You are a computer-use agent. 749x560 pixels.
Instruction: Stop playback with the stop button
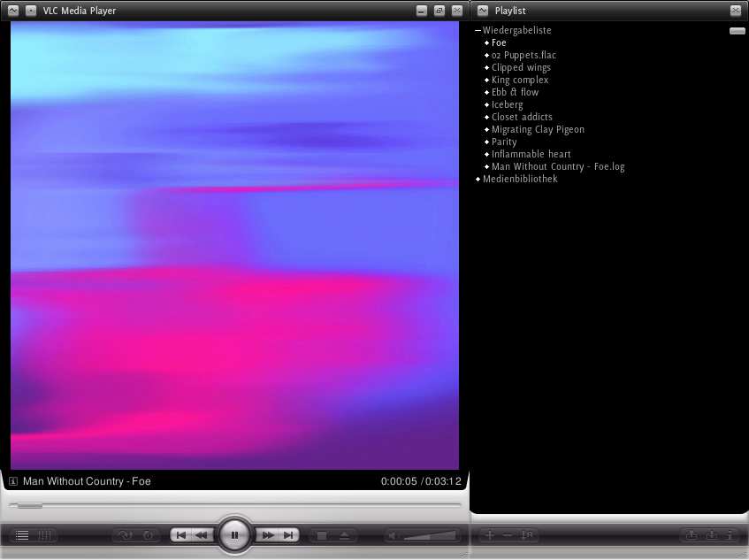point(322,535)
